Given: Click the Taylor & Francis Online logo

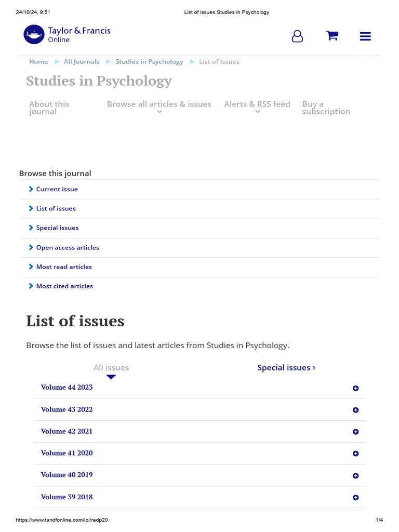Looking at the screenshot, I should 67,34.
